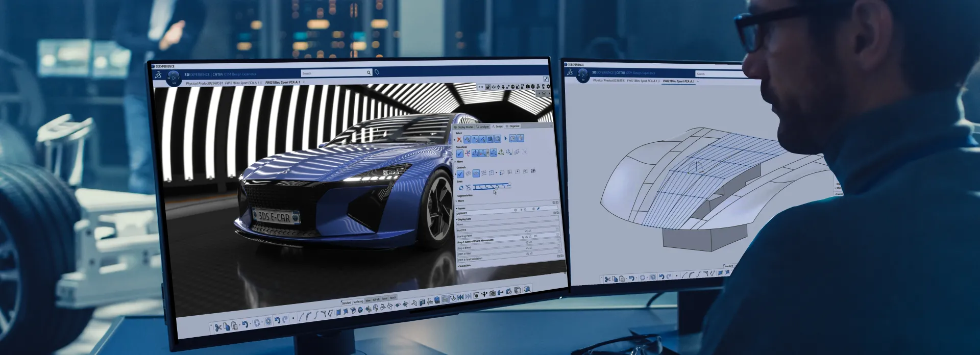980x355 pixels.
Task: Expand the More section under Transform
Action: [459, 162]
